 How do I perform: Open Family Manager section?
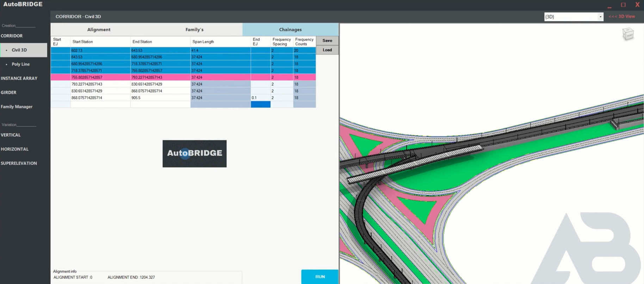point(17,106)
